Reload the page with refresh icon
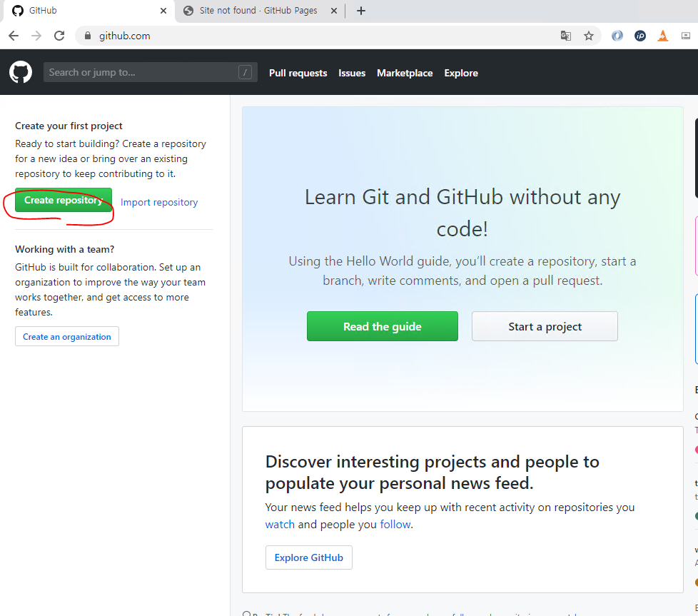This screenshot has width=698, height=616. (59, 36)
